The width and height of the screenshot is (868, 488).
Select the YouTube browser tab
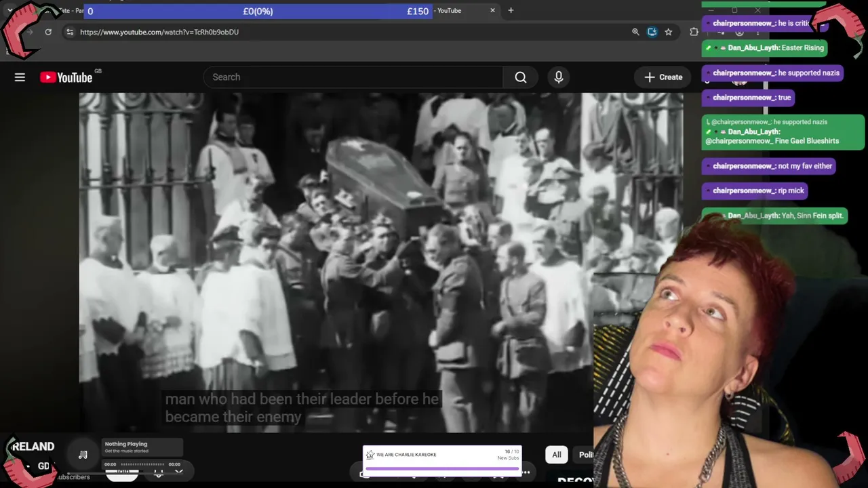click(x=450, y=10)
